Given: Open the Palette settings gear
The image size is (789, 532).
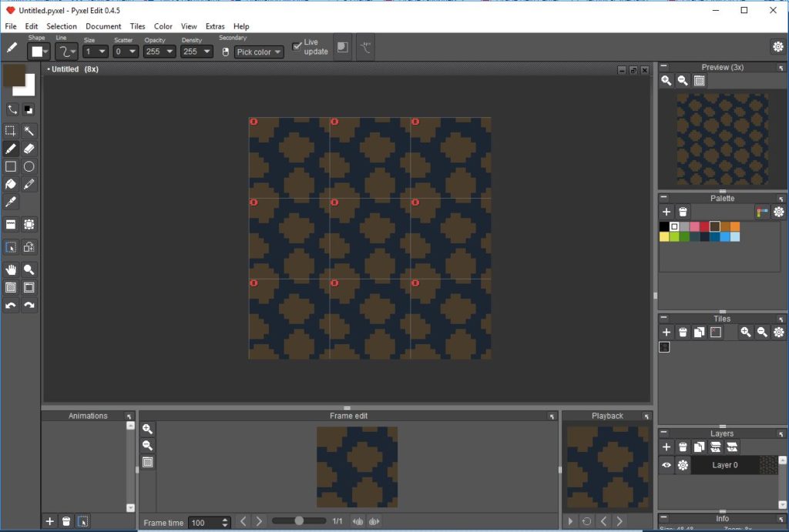Looking at the screenshot, I should (x=778, y=212).
